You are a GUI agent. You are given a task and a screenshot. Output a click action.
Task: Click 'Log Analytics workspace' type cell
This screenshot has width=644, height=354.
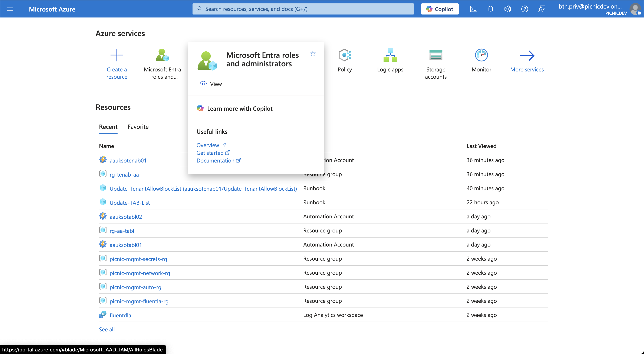(x=333, y=315)
